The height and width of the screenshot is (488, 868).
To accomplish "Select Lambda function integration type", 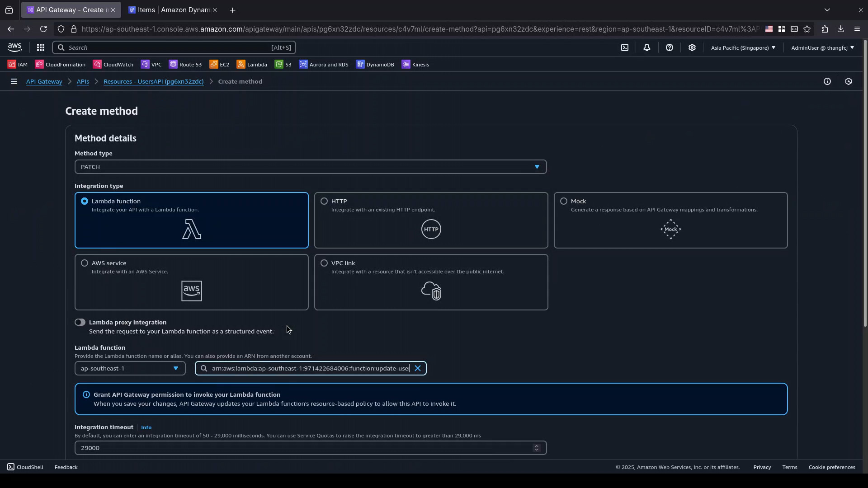I will coord(192,221).
